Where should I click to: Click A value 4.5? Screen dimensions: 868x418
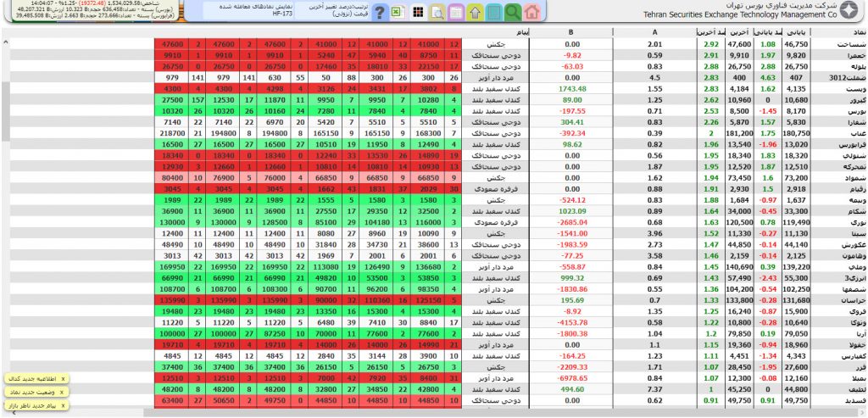coord(655,77)
